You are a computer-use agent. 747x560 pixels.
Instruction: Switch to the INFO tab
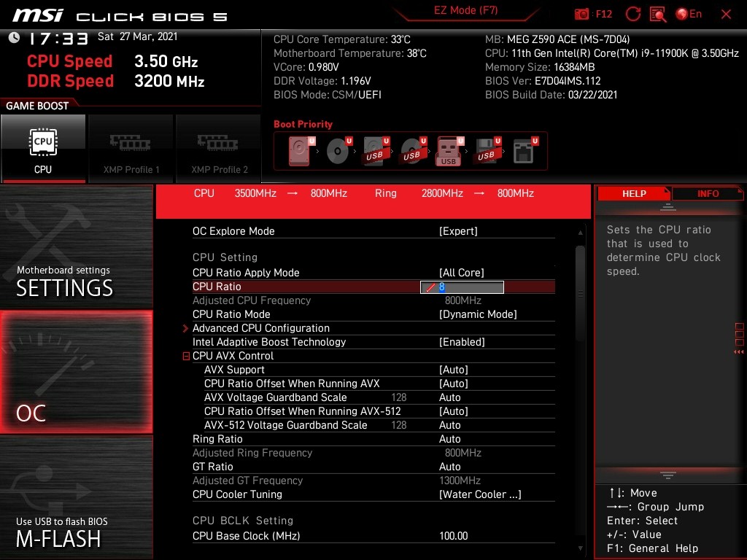coord(707,193)
